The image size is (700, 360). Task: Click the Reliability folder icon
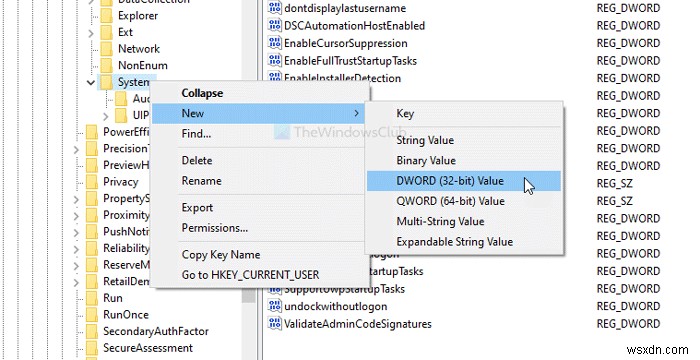(x=92, y=248)
